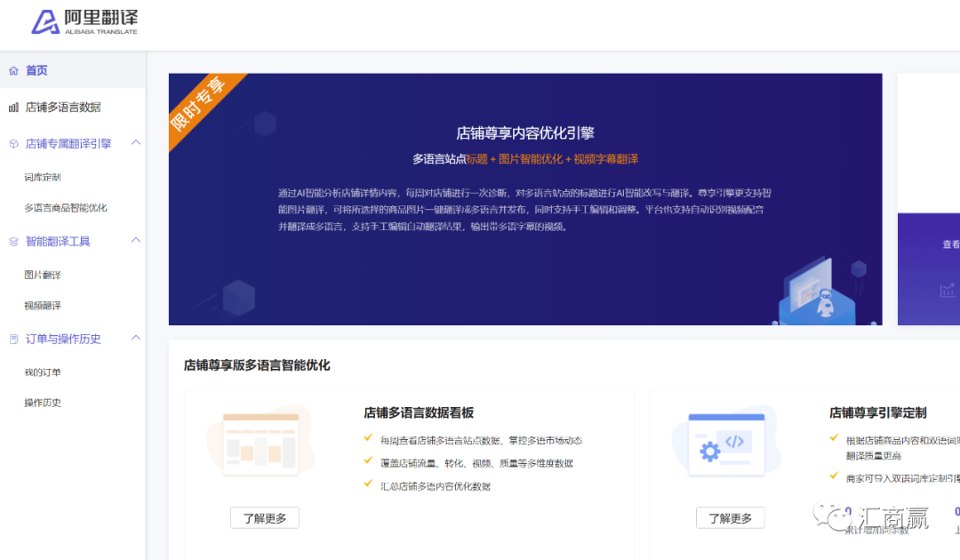This screenshot has width=960, height=560.
Task: Click the checkmark before 覆盖店铺流量 bullet
Action: 367,460
